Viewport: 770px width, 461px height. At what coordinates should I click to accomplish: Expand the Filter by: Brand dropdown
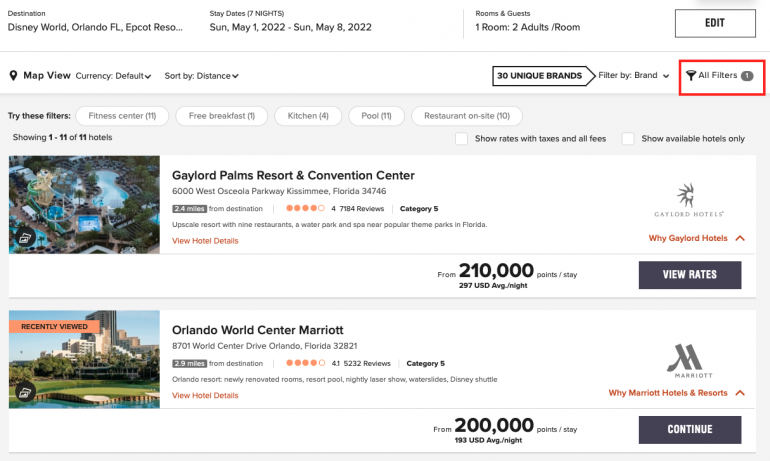click(633, 75)
